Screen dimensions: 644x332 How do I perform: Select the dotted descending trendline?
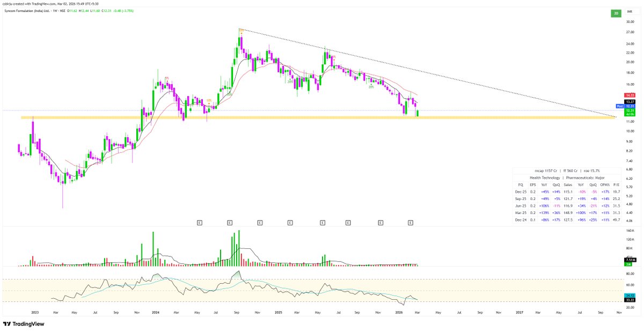429,73
